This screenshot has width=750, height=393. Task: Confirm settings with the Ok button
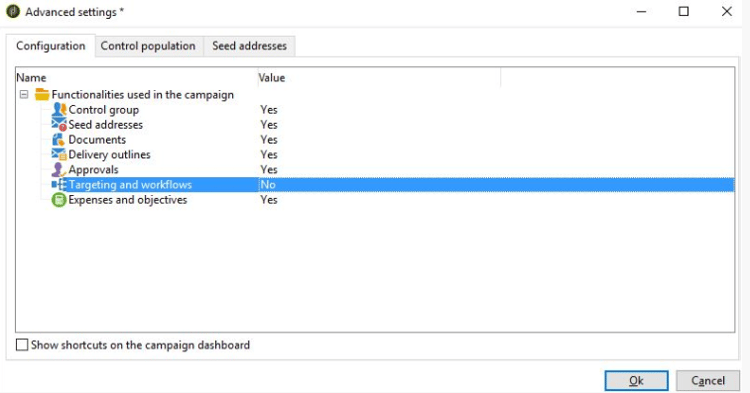click(636, 381)
